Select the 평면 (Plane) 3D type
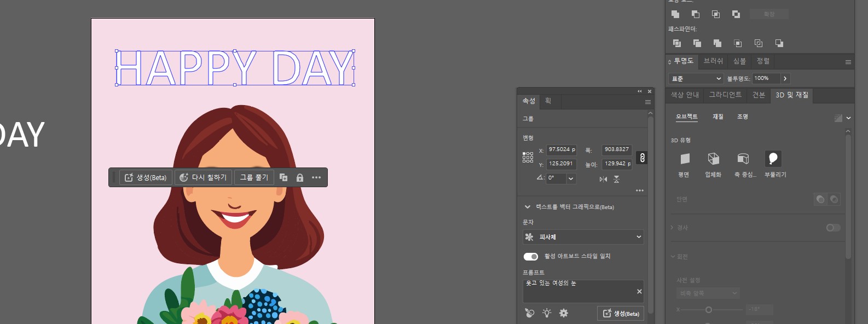Viewport: 868px width, 324px height. pyautogui.click(x=685, y=159)
